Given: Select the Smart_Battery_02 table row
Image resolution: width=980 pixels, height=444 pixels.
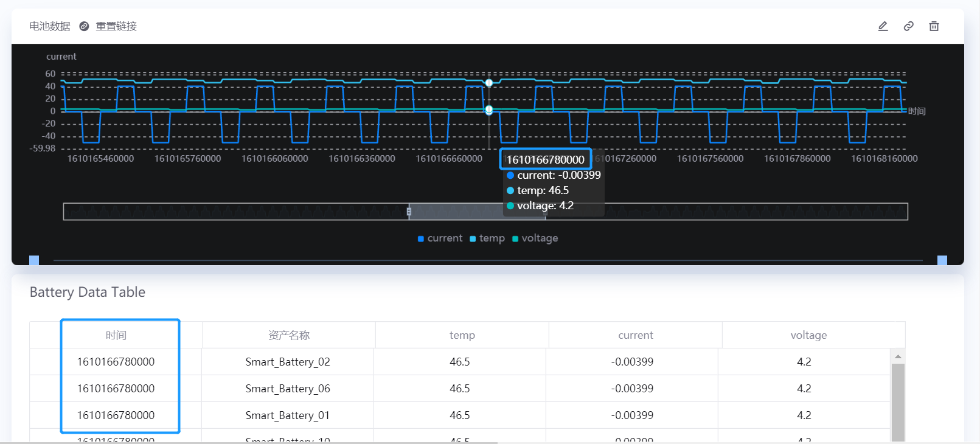Looking at the screenshot, I should [288, 362].
